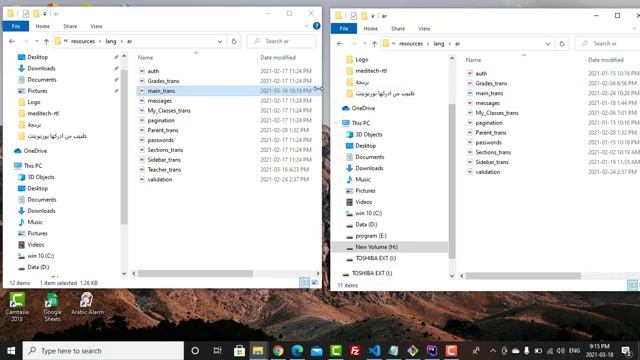Open address bar history dropdown in left window

(x=220, y=41)
